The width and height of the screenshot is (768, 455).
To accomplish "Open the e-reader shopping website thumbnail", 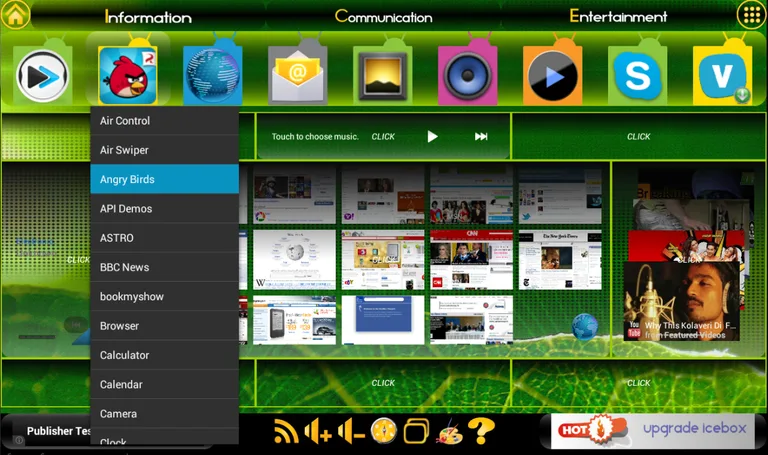I will click(294, 320).
